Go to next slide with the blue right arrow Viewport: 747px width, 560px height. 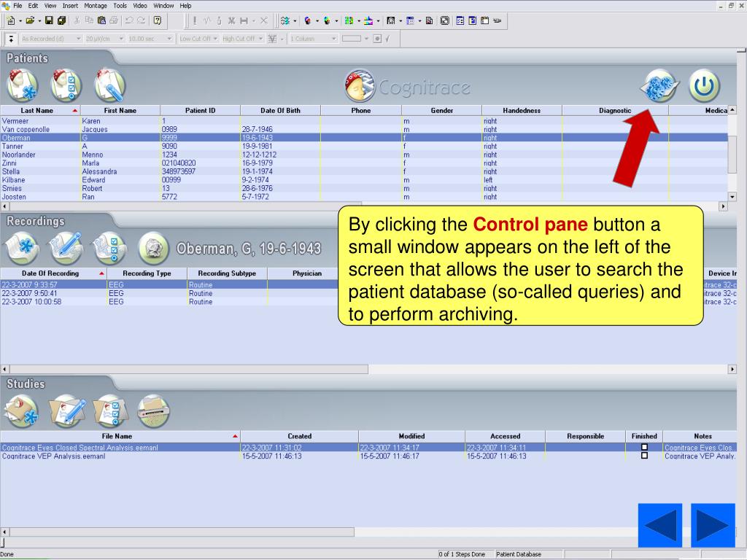point(713,525)
